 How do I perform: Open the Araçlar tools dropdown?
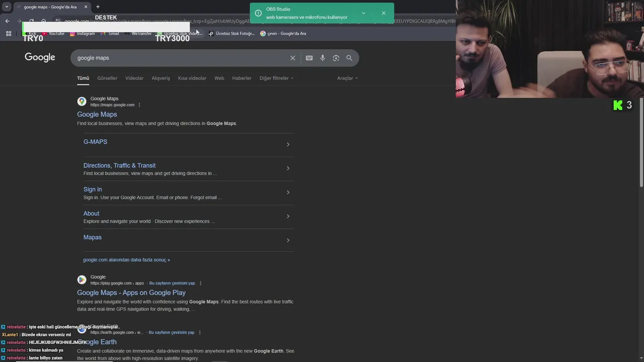click(x=347, y=78)
